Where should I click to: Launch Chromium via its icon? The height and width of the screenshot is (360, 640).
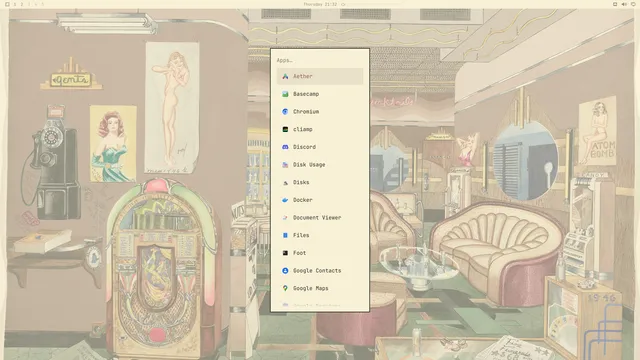tap(285, 111)
